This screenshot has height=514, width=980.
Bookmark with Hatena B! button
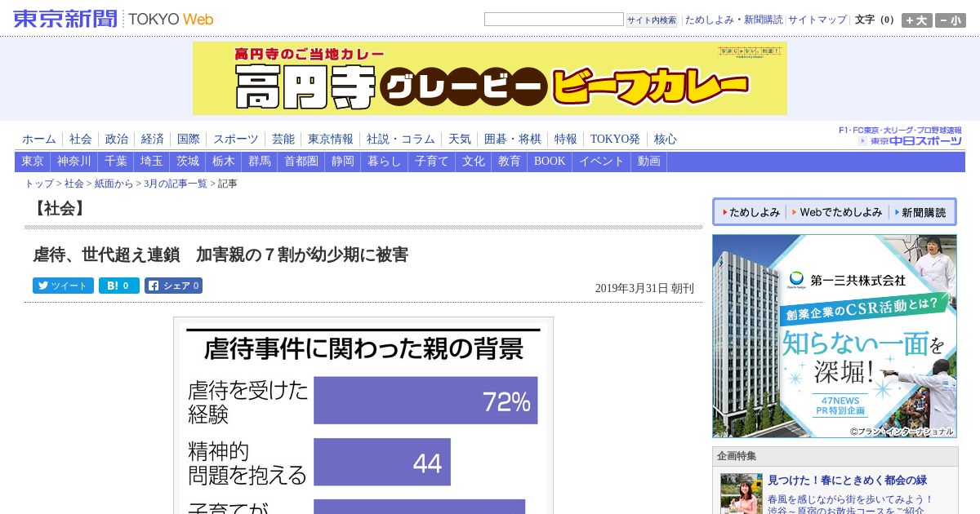tap(119, 286)
